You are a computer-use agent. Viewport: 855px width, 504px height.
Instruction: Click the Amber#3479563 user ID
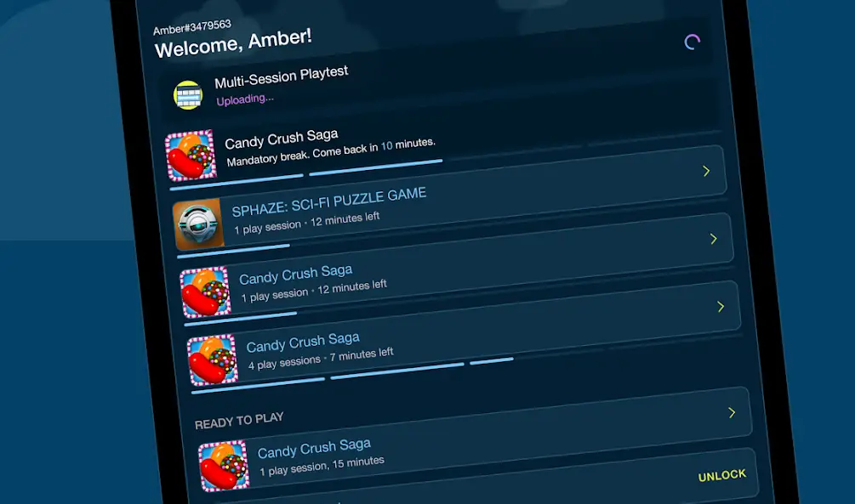click(192, 27)
